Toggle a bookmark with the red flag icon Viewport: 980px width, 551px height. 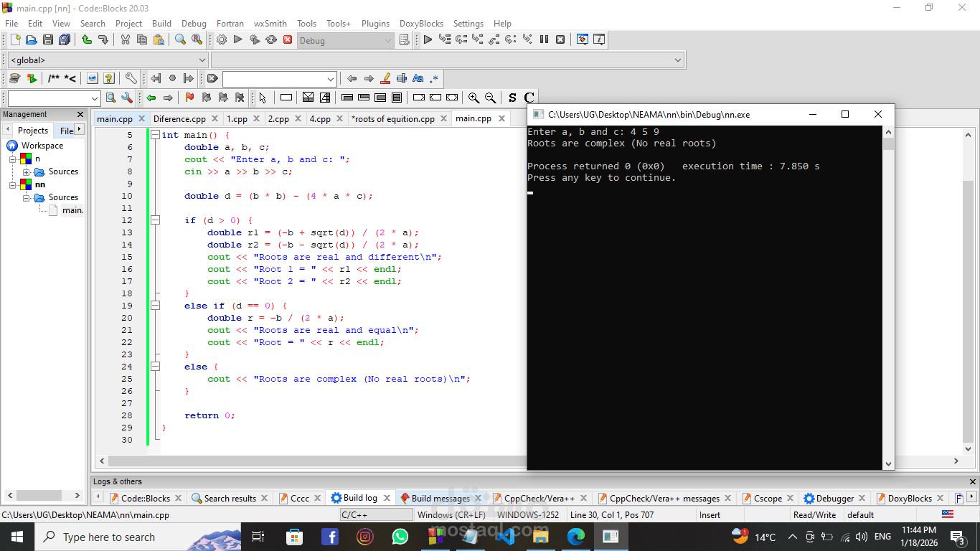(190, 97)
